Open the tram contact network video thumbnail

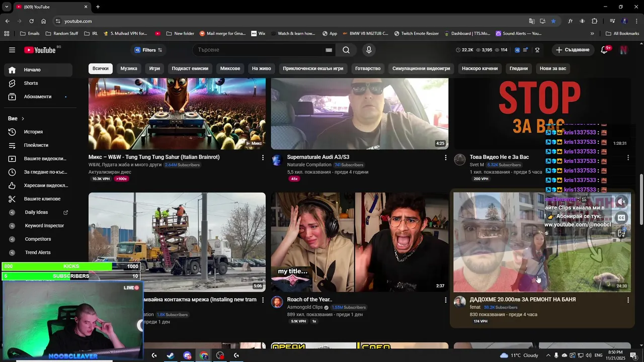pyautogui.click(x=177, y=242)
